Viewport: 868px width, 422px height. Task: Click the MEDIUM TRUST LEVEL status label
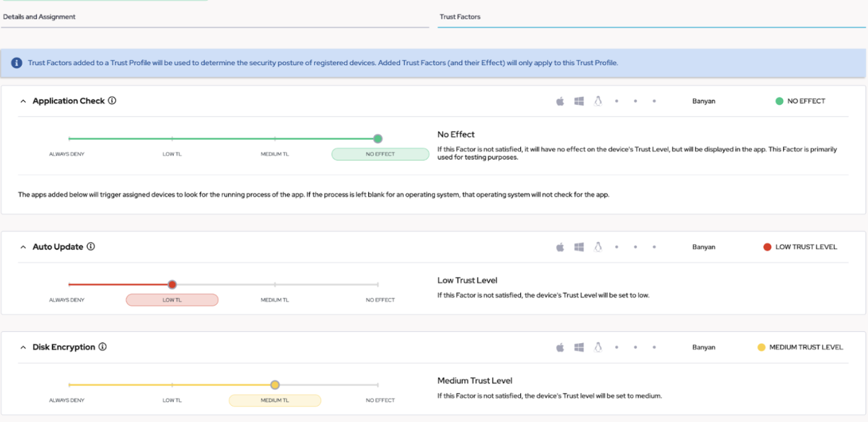(x=806, y=348)
